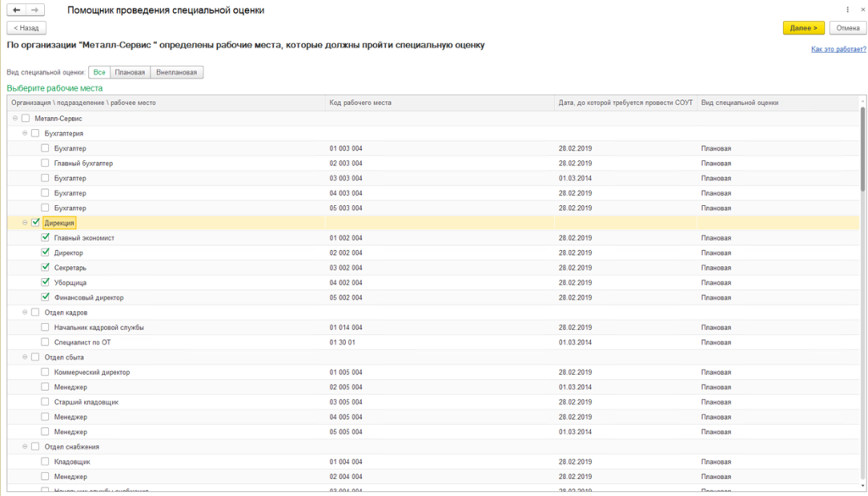Close the assistant window with X icon

point(863,9)
